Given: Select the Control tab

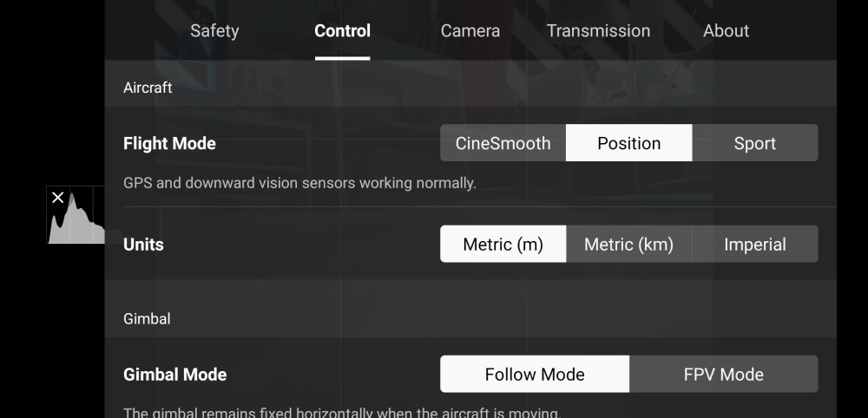Looking at the screenshot, I should coord(342,30).
